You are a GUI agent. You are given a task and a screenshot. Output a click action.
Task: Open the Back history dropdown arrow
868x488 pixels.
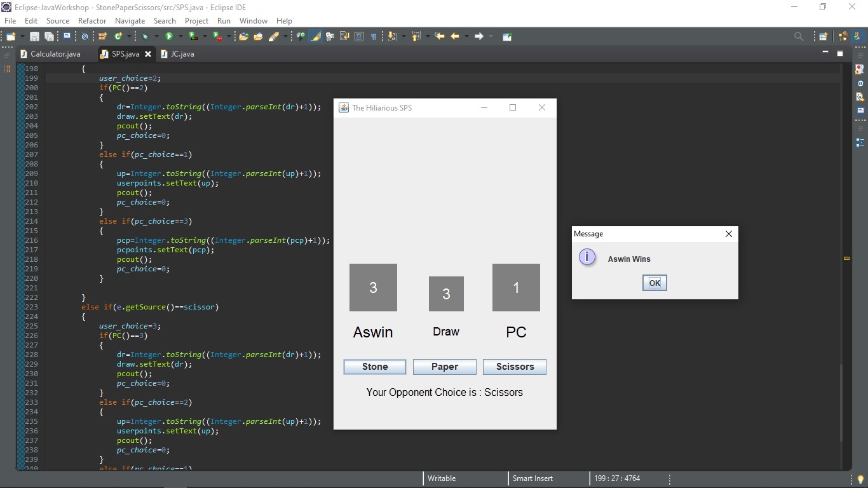pos(466,37)
